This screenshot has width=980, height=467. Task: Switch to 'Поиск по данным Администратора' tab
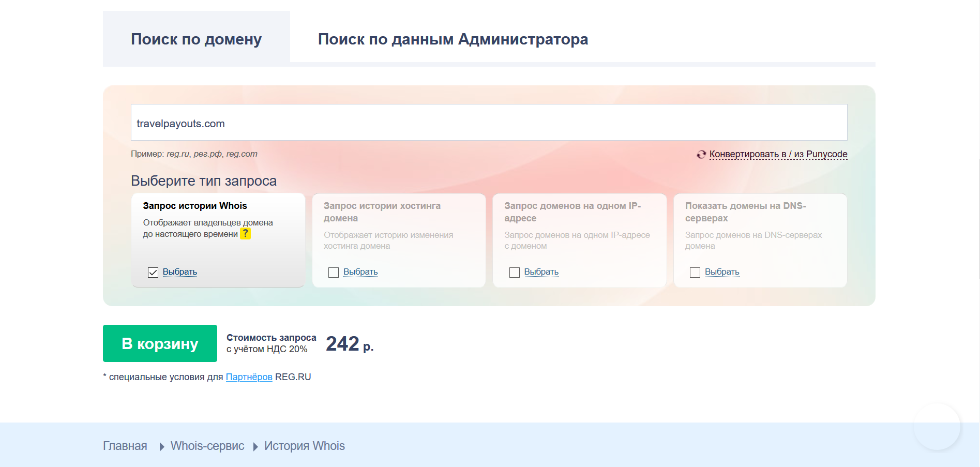click(x=453, y=39)
